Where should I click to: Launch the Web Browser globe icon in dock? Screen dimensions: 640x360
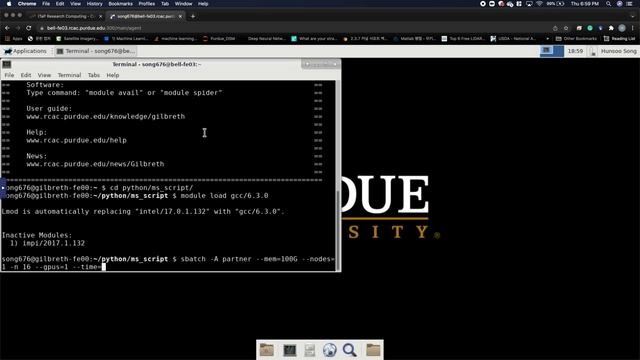point(329,350)
